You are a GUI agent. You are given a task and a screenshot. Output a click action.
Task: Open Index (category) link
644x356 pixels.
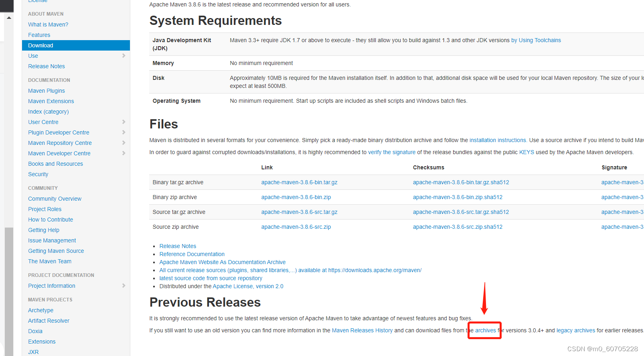click(49, 112)
